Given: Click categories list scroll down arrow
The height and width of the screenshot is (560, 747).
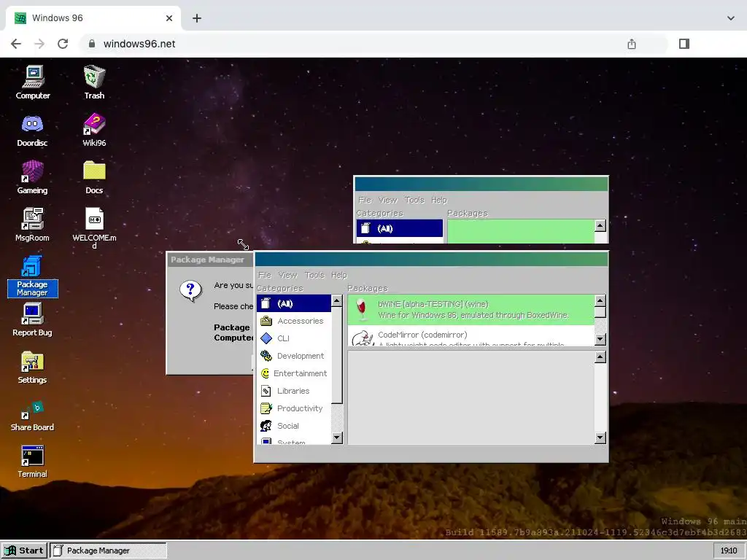Looking at the screenshot, I should click(337, 437).
